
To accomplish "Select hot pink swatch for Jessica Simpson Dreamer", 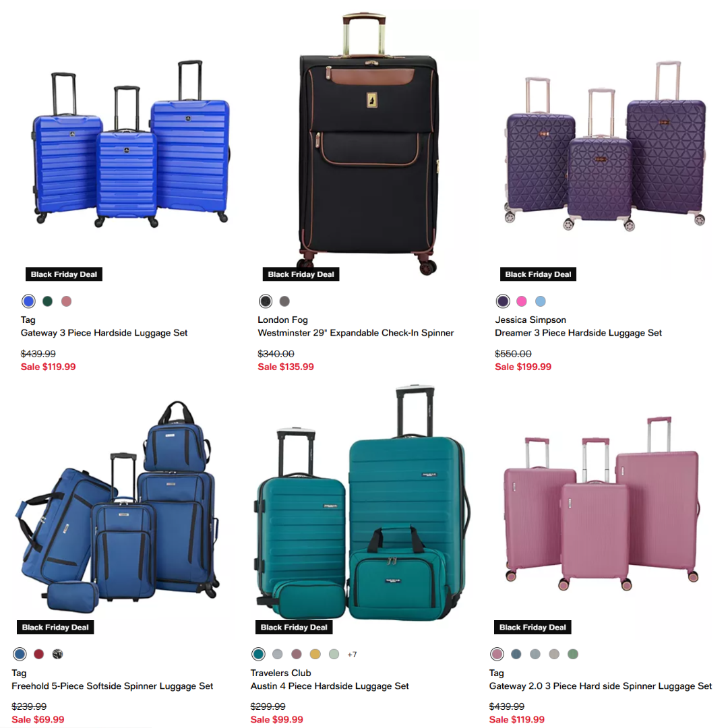I will coord(521,301).
